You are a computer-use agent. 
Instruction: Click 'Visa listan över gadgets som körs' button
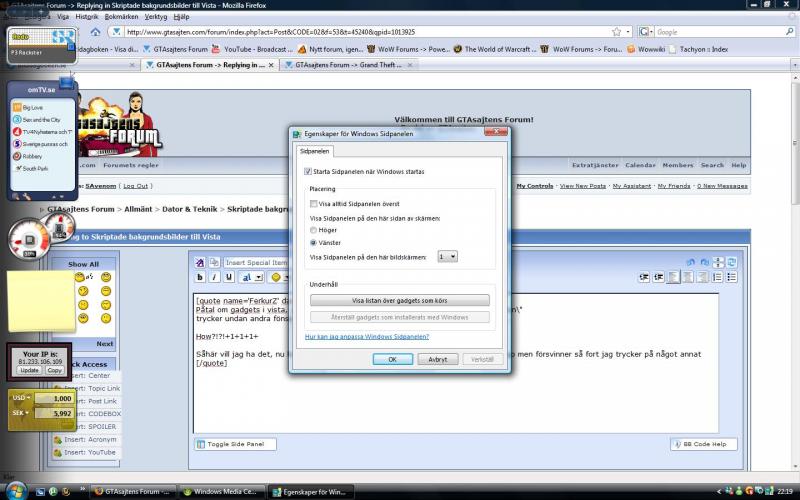click(400, 300)
